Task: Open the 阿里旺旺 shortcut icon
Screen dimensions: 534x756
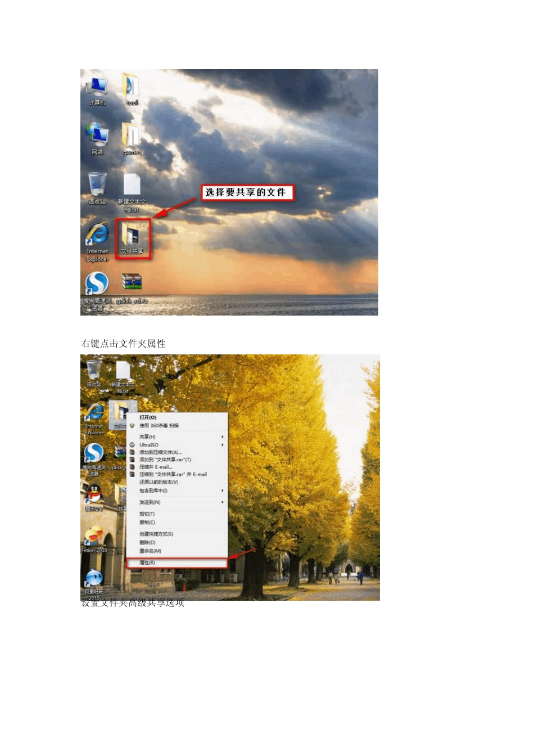Action: [x=94, y=583]
